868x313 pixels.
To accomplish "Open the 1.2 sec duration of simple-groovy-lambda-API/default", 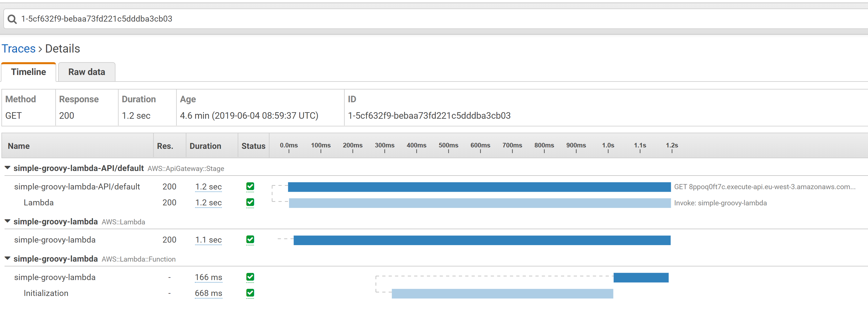I will point(208,187).
